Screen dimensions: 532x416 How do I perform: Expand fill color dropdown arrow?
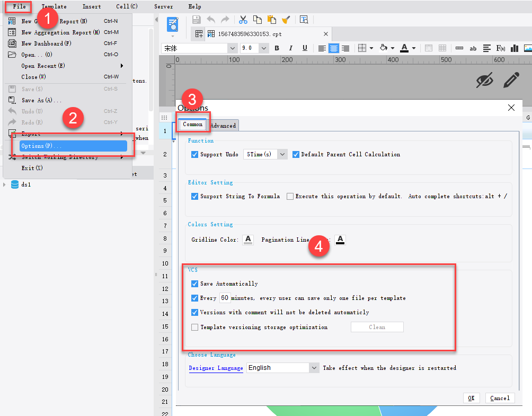pyautogui.click(x=393, y=48)
